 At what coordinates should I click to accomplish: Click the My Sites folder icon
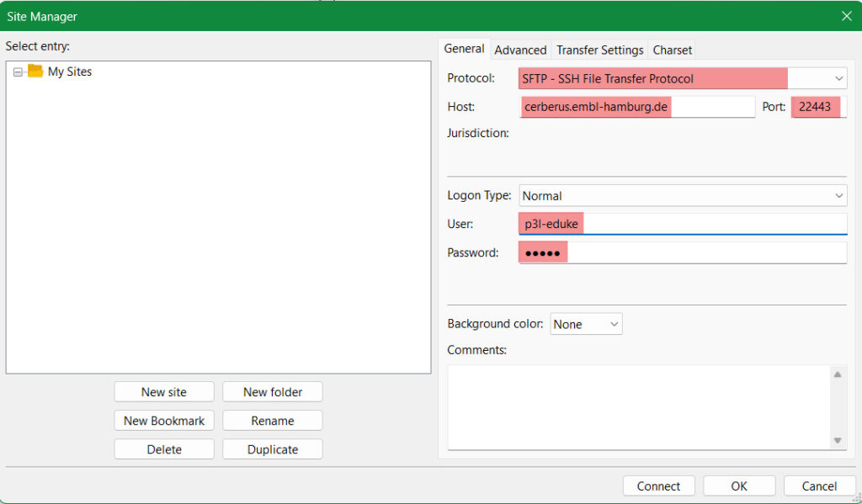coord(35,72)
